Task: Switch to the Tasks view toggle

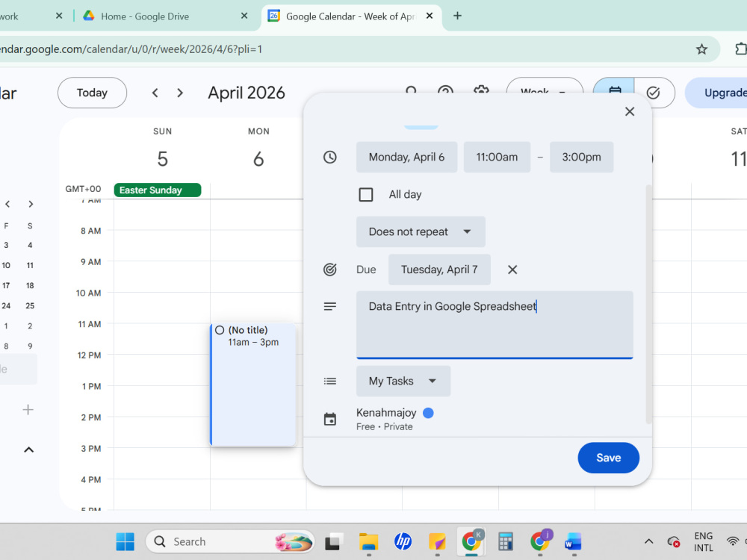Action: tap(654, 93)
